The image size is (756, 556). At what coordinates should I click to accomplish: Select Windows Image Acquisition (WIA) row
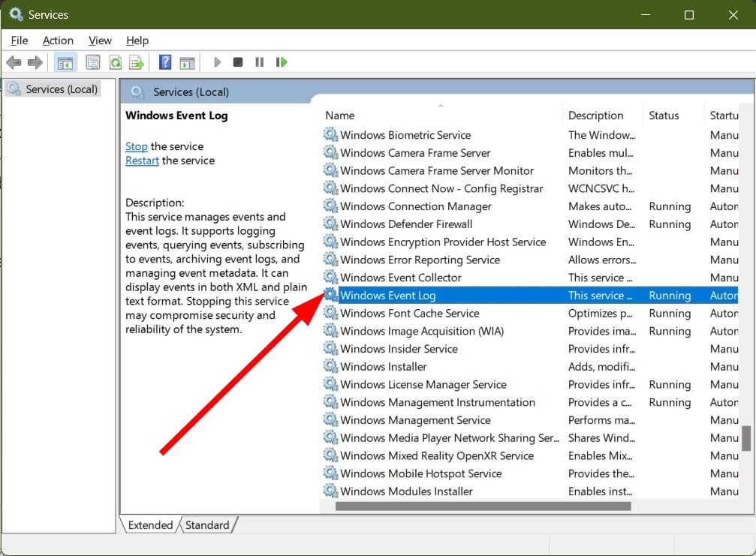pos(530,330)
